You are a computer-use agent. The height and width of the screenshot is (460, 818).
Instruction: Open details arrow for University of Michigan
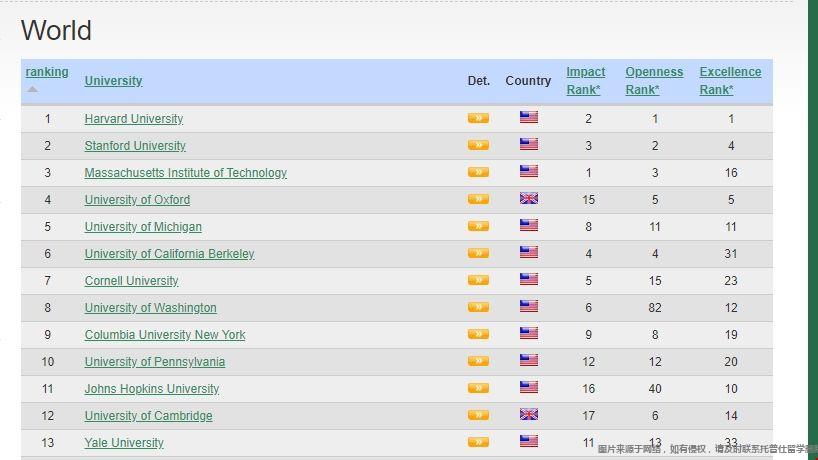(x=478, y=226)
